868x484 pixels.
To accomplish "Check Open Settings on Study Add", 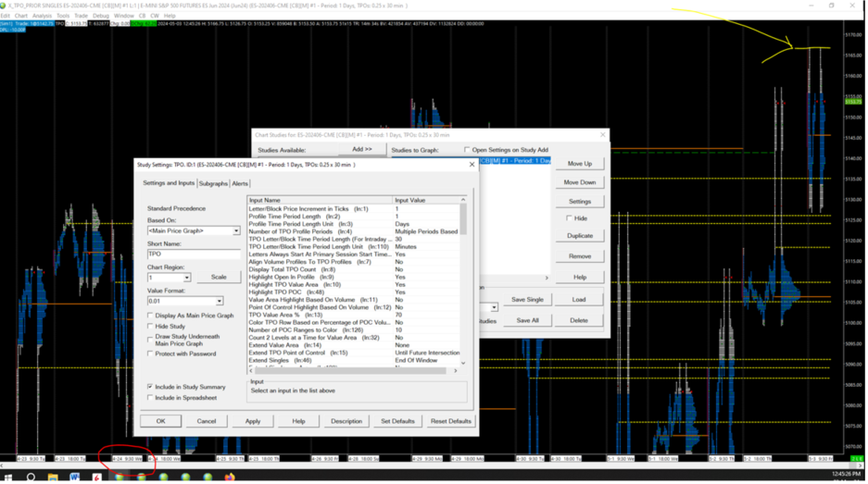I will tap(467, 149).
